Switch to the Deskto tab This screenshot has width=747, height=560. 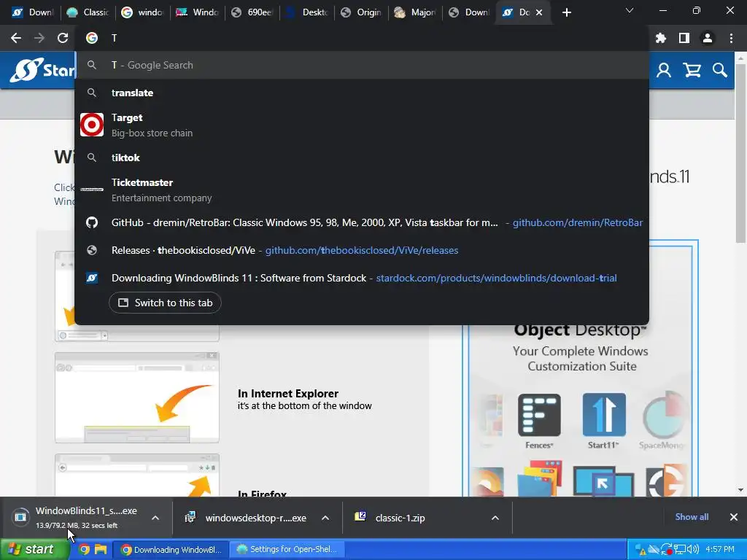click(x=307, y=12)
